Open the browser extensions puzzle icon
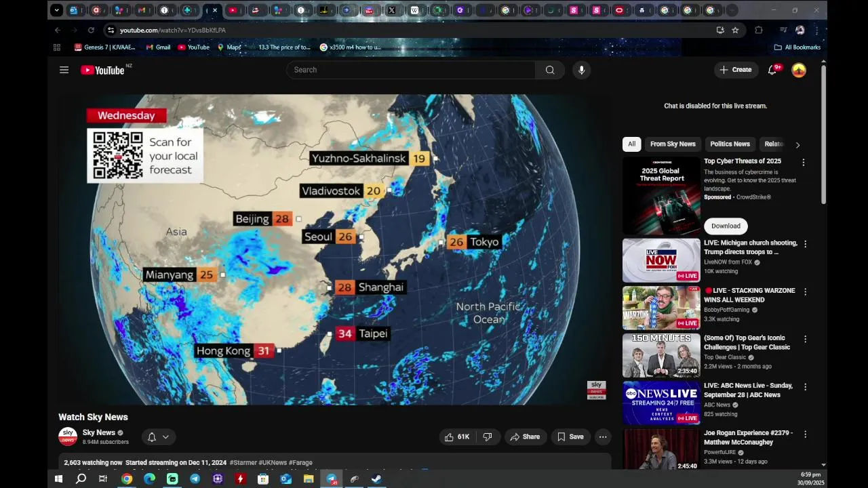868x488 pixels. 759,30
